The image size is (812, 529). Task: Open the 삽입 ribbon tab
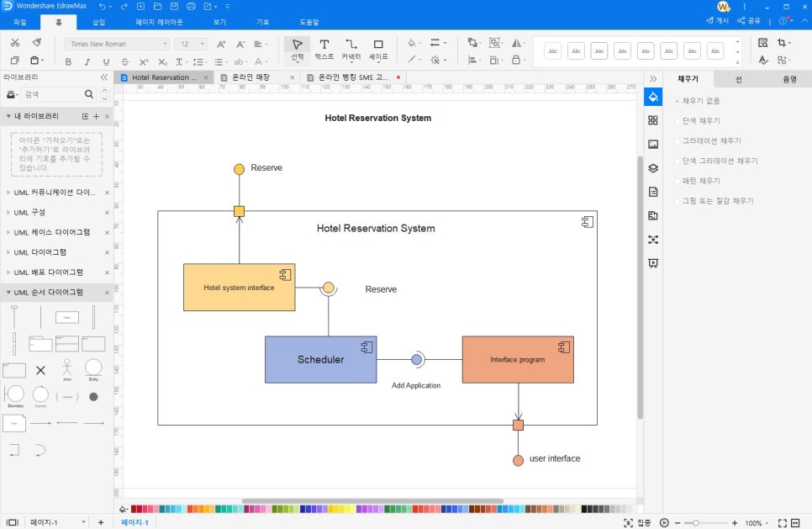98,22
